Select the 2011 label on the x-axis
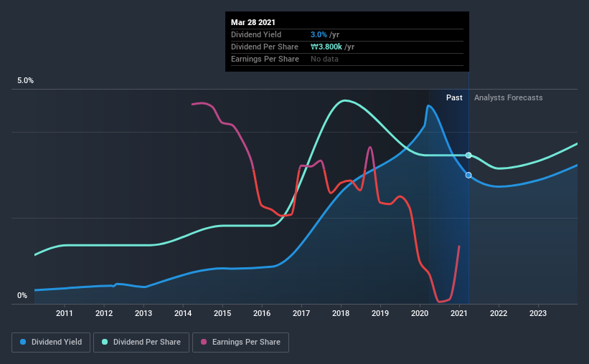The height and width of the screenshot is (364, 589). click(x=65, y=313)
